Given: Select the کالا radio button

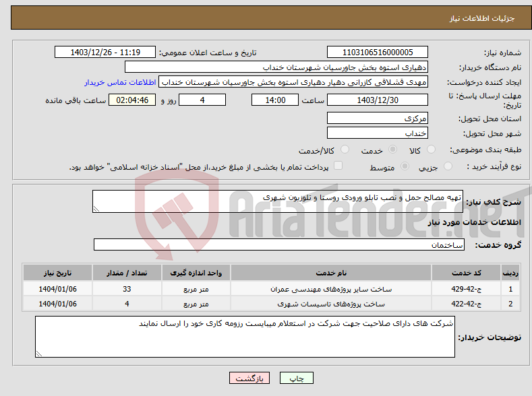Looking at the screenshot, I should pos(431,150).
